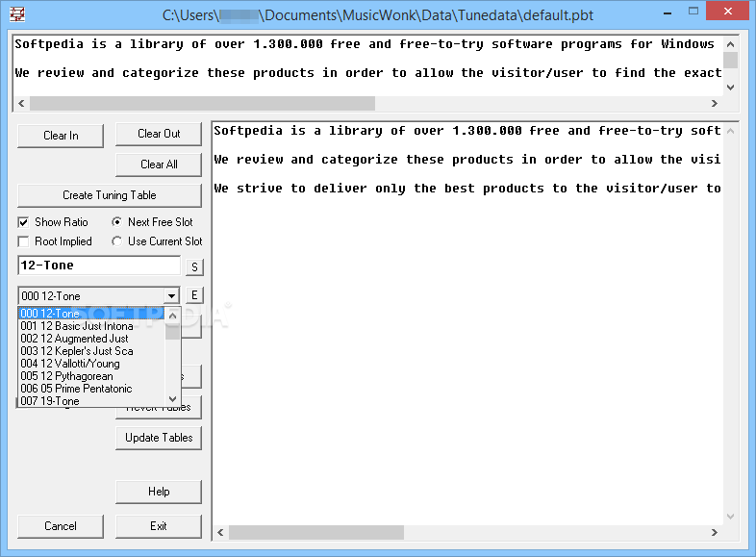Viewport: 756px width, 557px height.
Task: Select 003 12 Kepler's Just Sca entry
Action: click(91, 351)
